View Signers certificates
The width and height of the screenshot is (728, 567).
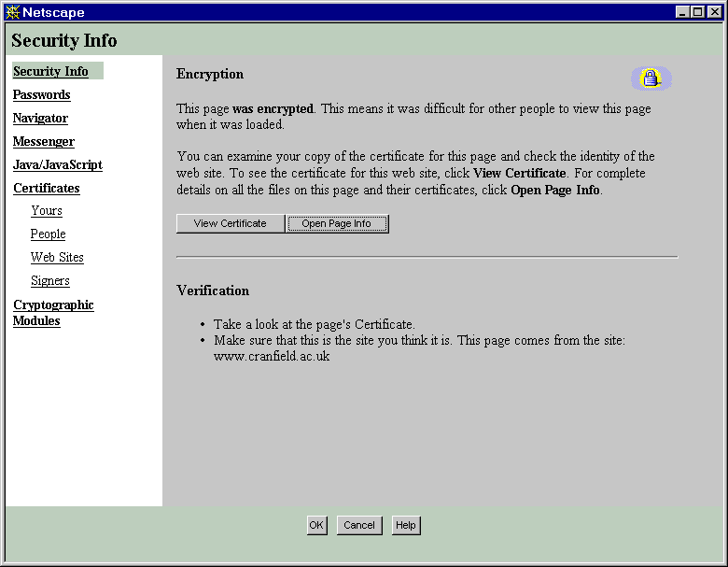tap(50, 281)
